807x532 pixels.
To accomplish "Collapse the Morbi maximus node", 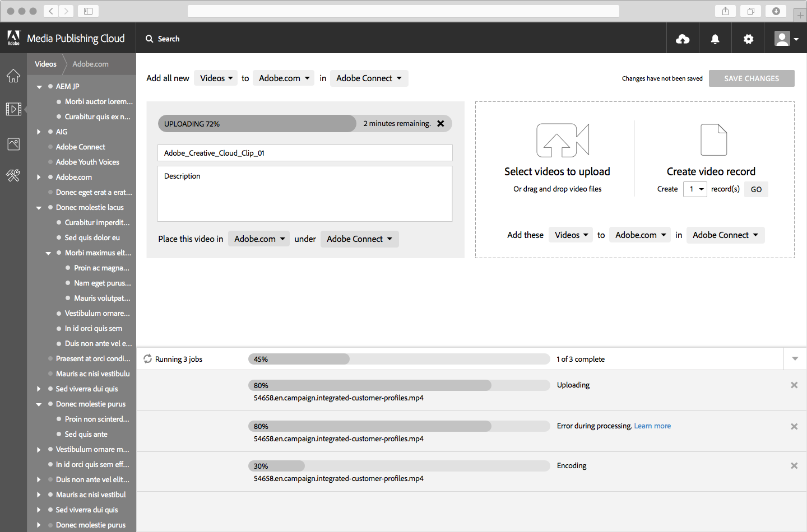I will point(48,253).
